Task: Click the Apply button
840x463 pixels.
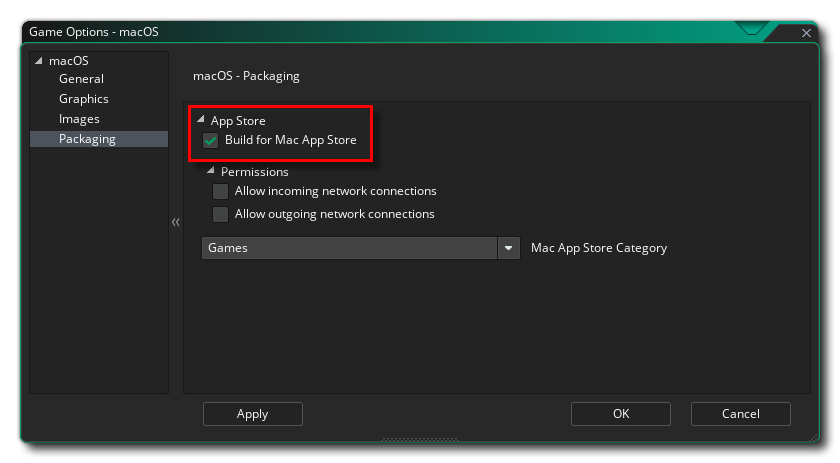Action: point(252,414)
